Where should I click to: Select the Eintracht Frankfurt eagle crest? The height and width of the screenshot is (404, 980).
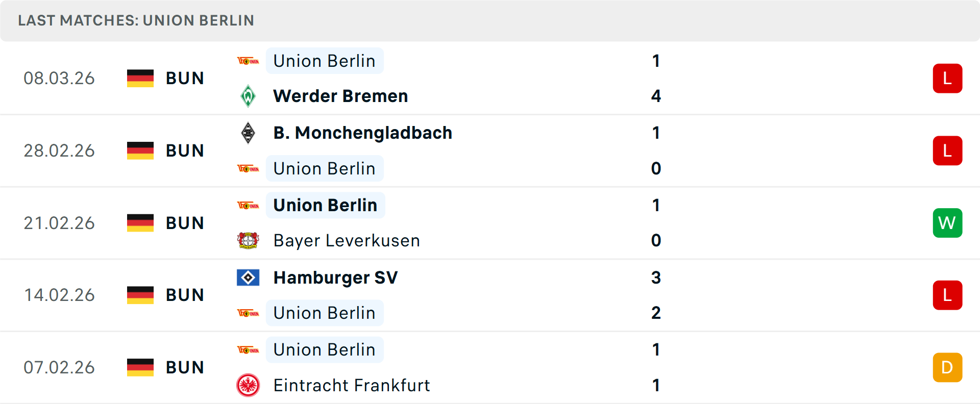tap(249, 386)
